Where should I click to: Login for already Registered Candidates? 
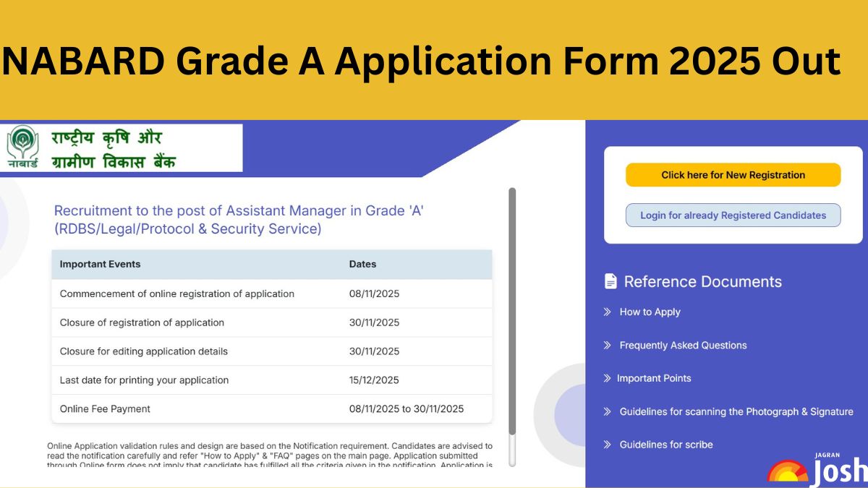coord(733,215)
